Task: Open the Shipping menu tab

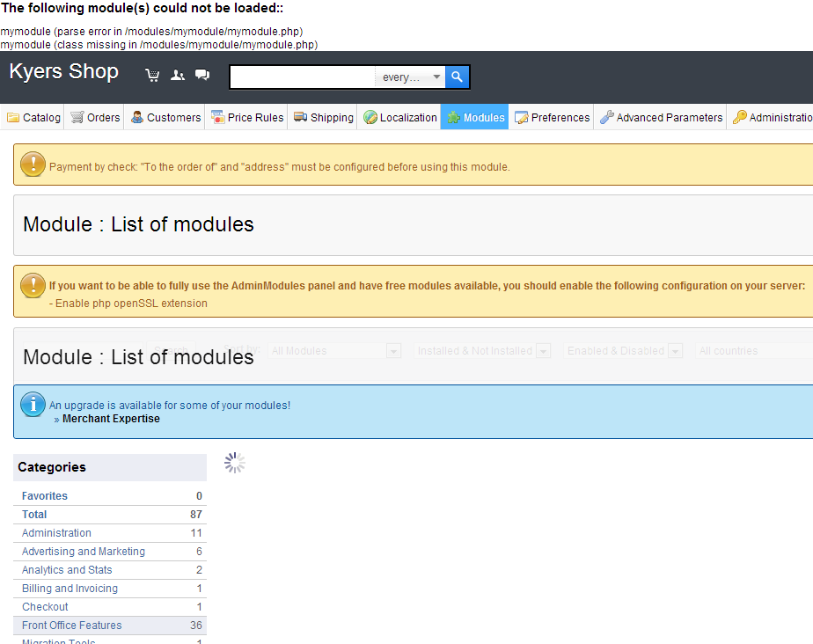Action: click(323, 117)
